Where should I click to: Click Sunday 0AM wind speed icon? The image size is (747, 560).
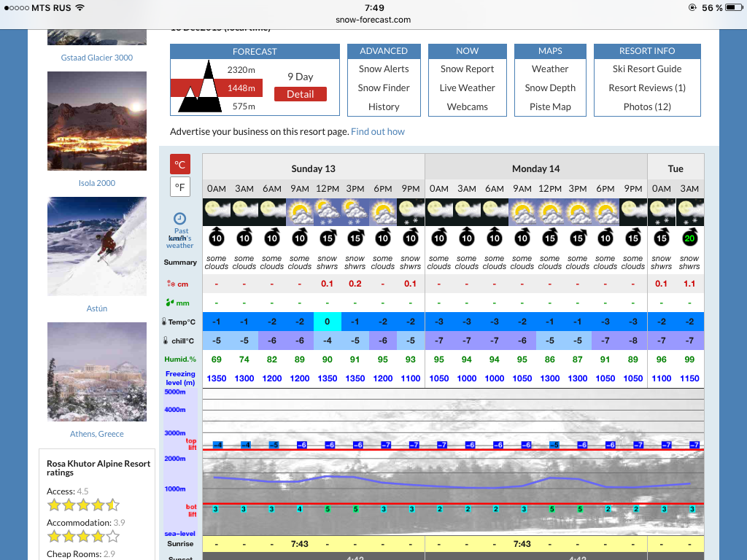tap(216, 237)
